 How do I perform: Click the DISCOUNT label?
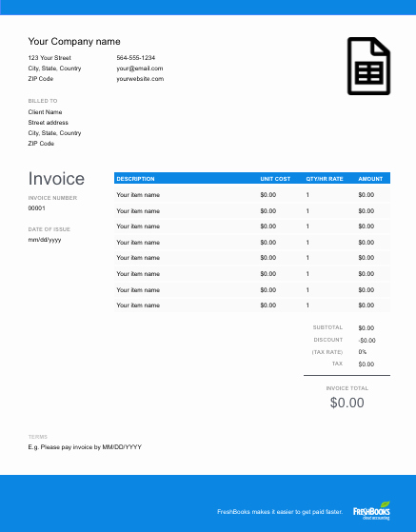coord(327,340)
